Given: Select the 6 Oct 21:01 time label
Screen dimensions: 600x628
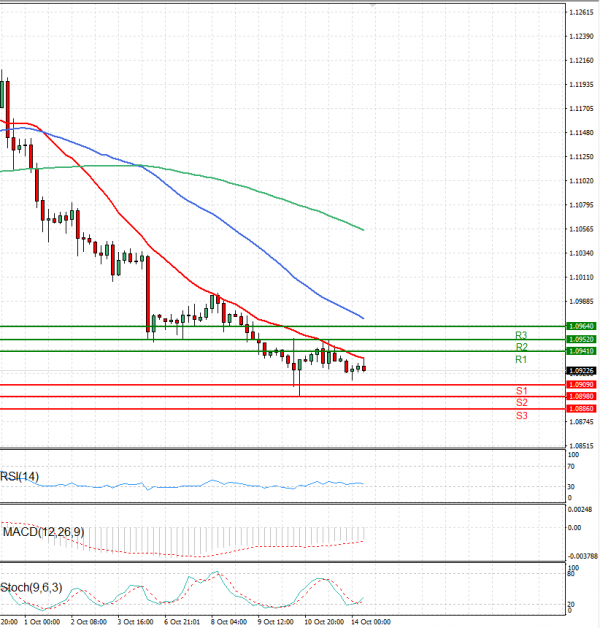Looking at the screenshot, I should (183, 621).
